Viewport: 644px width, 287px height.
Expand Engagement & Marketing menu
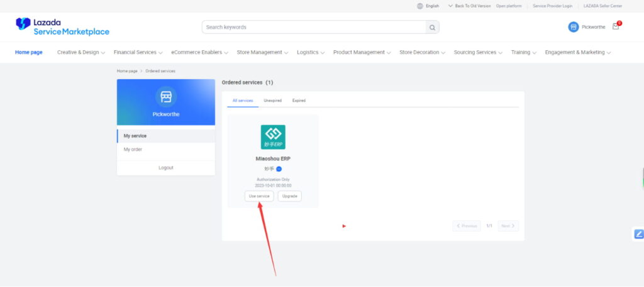click(x=578, y=53)
